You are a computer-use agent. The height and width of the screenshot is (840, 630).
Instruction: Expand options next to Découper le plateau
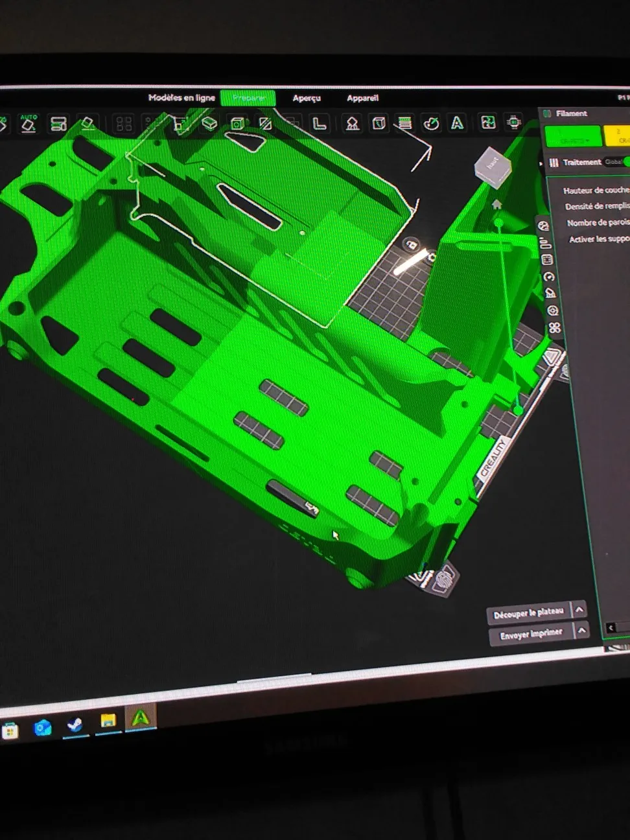coord(579,610)
